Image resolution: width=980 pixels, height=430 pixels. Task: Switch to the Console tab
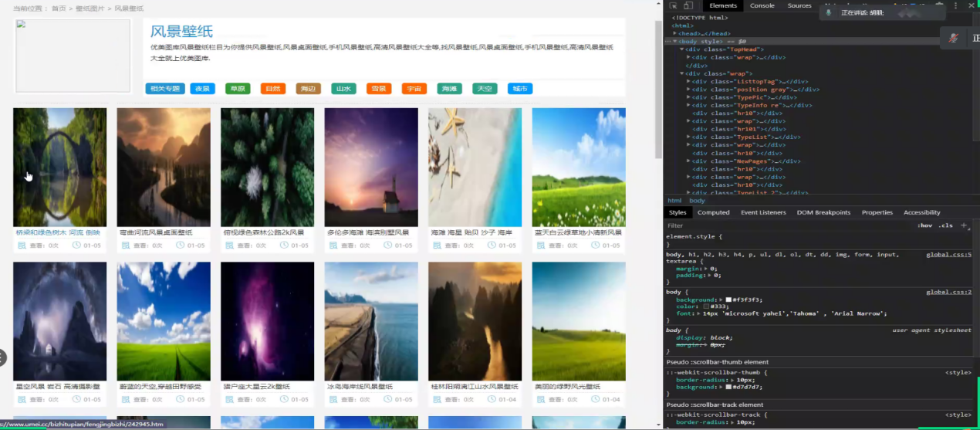click(762, 5)
